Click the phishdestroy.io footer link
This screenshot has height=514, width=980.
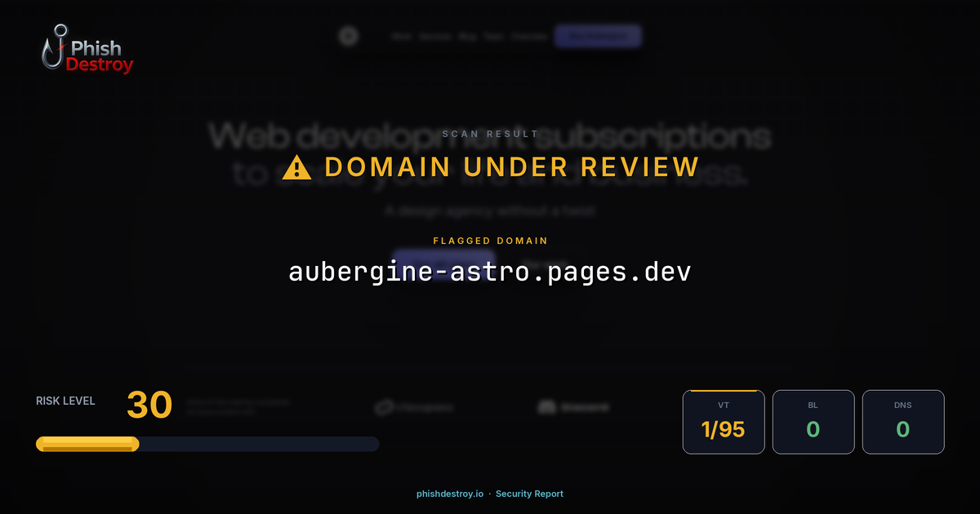[449, 494]
